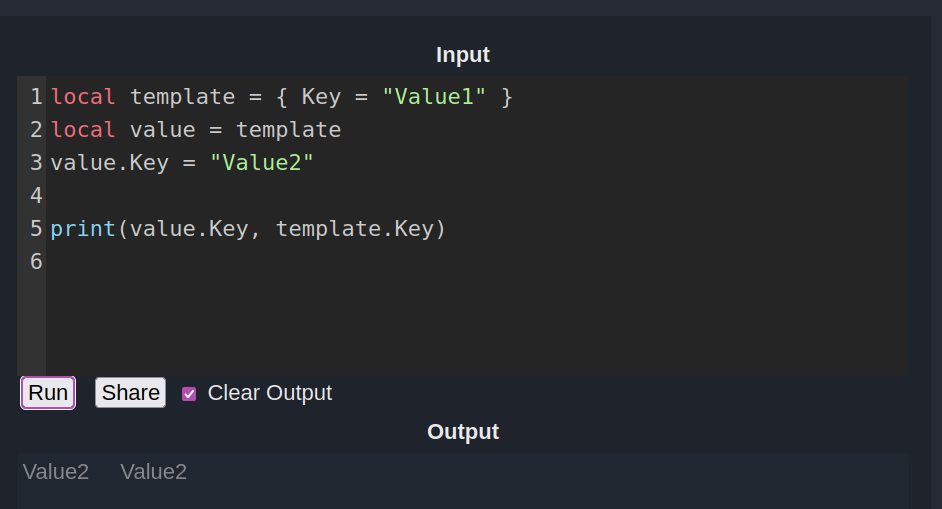
Task: Click the second Value2 in output
Action: click(154, 472)
